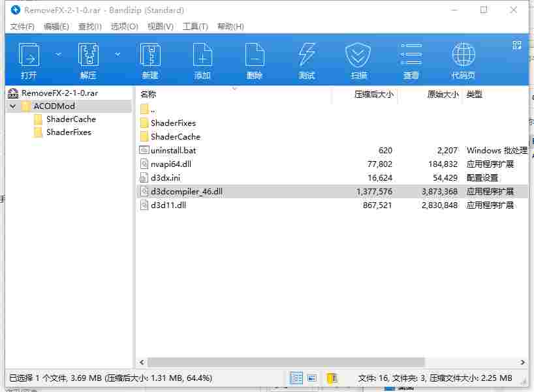Collapse the ACODMod tree node
Image resolution: width=534 pixels, height=392 pixels.
coord(13,106)
